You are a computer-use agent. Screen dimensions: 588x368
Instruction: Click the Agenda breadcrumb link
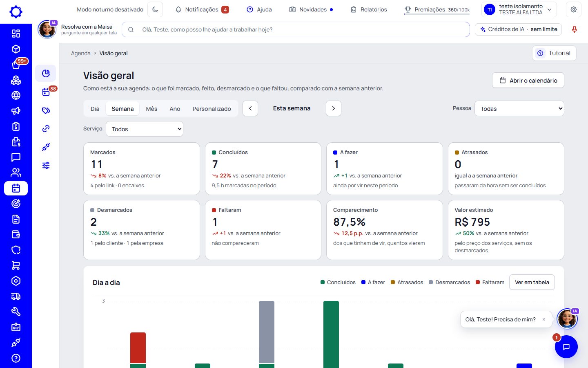[x=81, y=53]
